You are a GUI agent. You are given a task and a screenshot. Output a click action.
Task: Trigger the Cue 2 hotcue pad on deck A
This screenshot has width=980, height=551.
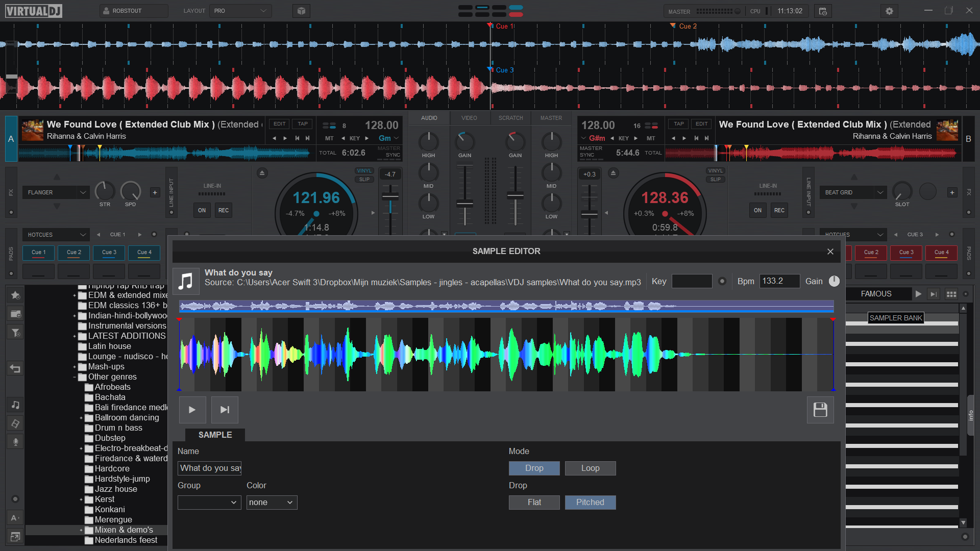tap(73, 253)
